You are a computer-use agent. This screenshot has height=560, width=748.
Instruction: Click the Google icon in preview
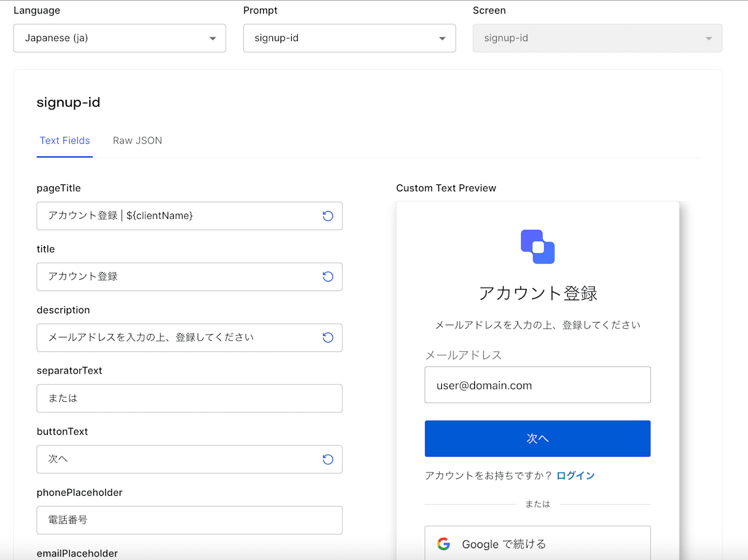point(443,544)
